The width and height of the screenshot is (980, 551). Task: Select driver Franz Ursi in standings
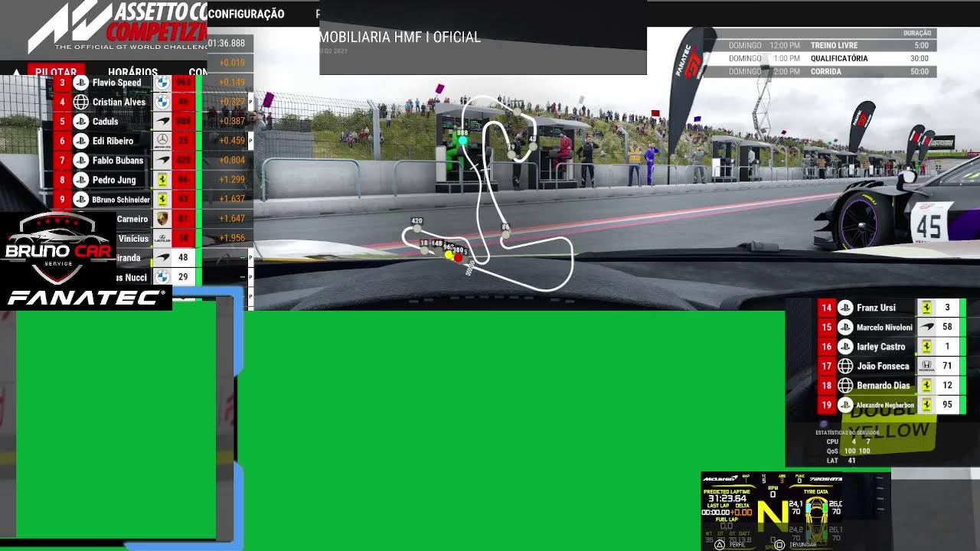[876, 308]
